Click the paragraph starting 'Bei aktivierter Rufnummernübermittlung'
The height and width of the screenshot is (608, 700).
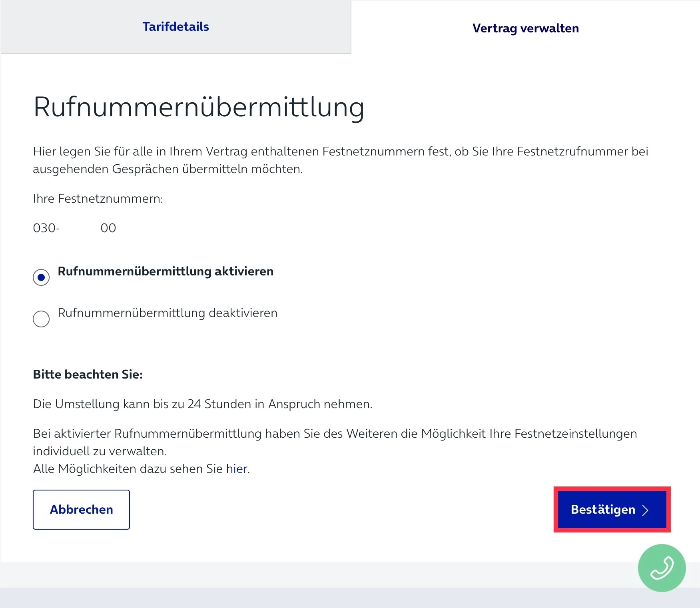pos(335,442)
